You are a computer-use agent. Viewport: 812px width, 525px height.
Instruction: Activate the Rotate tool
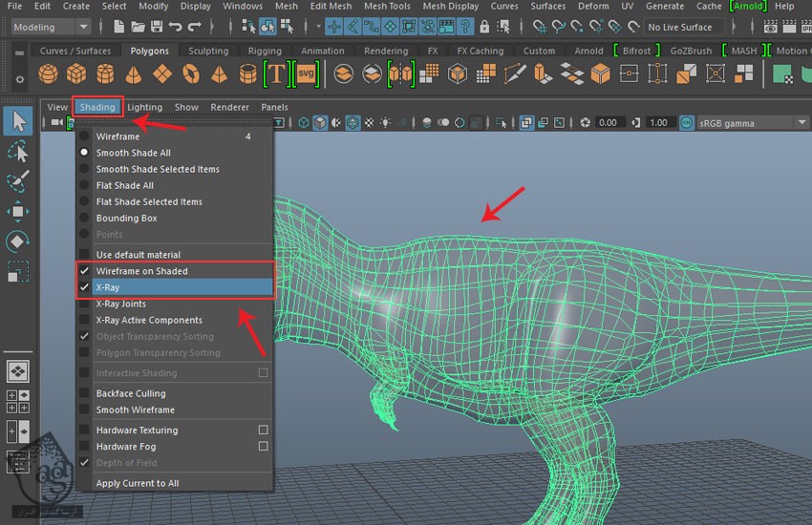[x=17, y=241]
